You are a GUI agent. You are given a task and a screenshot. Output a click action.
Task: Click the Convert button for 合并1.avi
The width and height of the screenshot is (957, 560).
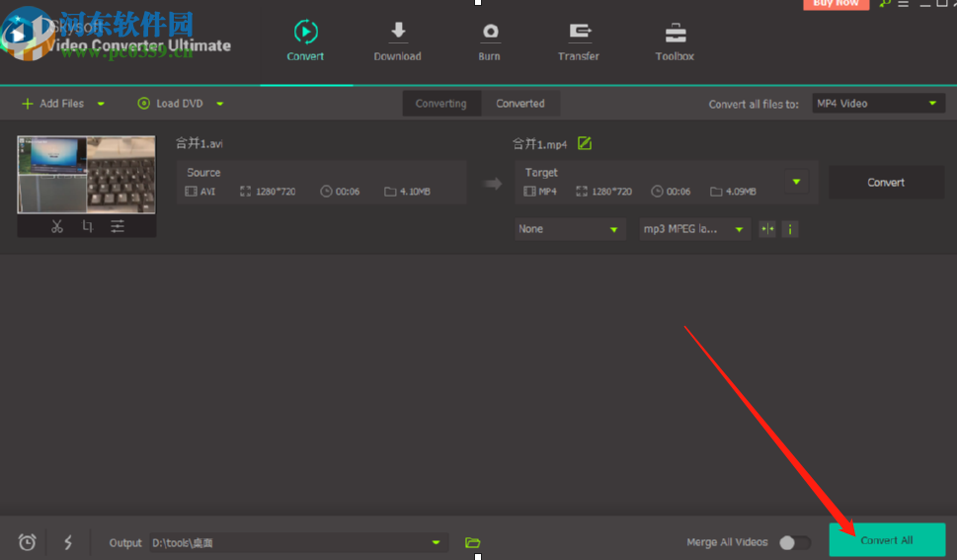point(886,182)
